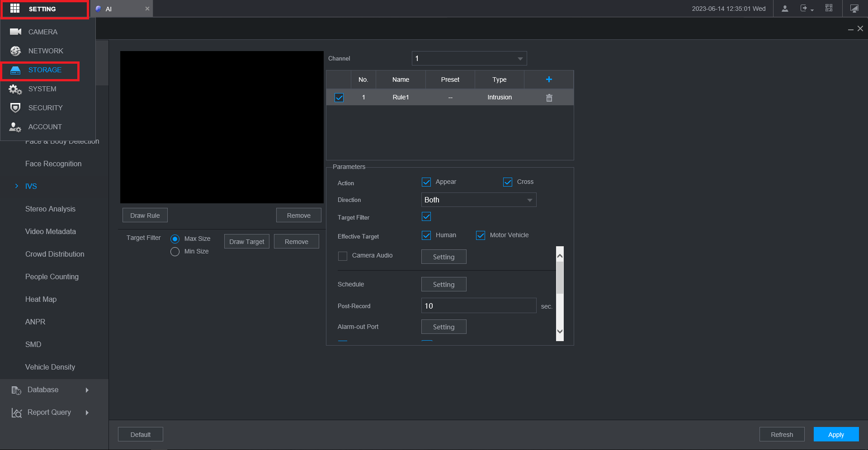The image size is (868, 450).
Task: Open the Channel dropdown
Action: (x=469, y=59)
